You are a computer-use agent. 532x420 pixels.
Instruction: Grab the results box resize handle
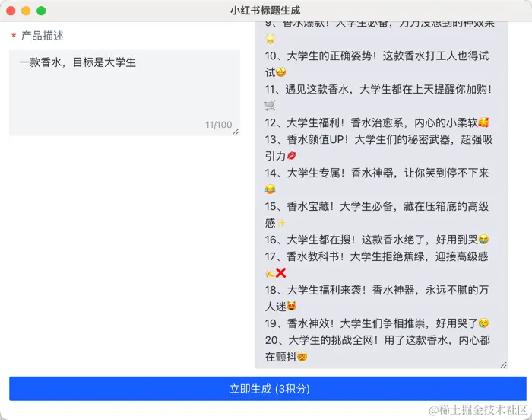503,364
